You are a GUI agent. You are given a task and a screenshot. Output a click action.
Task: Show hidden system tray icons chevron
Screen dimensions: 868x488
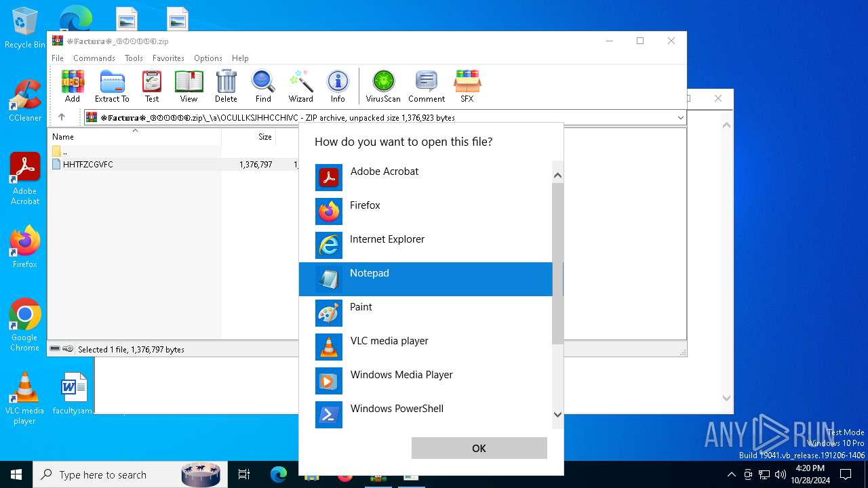point(731,474)
